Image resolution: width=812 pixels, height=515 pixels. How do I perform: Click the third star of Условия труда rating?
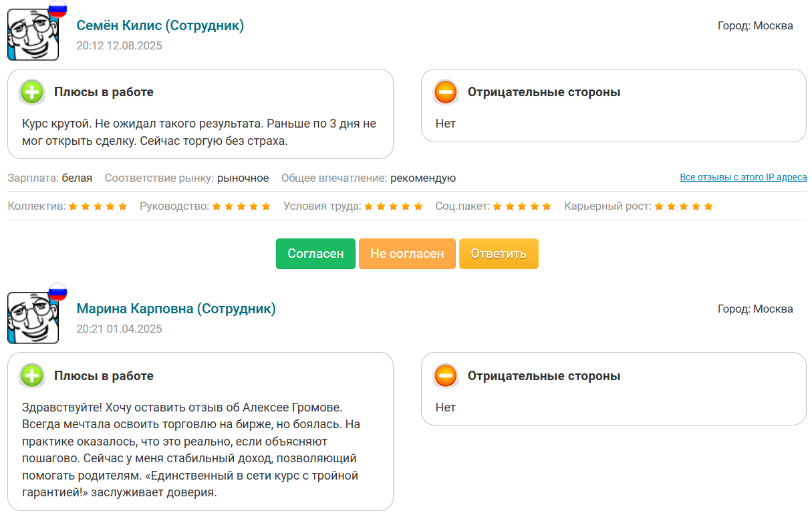[392, 206]
